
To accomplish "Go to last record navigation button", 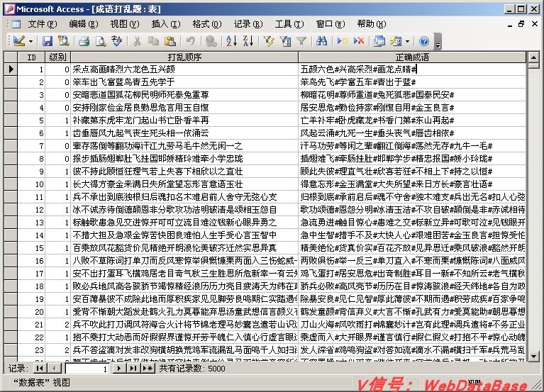I will [x=133, y=368].
